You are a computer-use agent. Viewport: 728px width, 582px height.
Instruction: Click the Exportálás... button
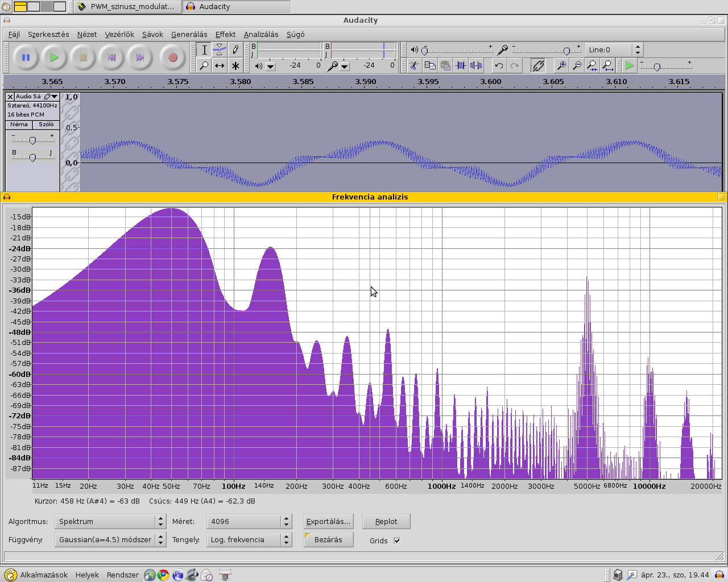[328, 521]
